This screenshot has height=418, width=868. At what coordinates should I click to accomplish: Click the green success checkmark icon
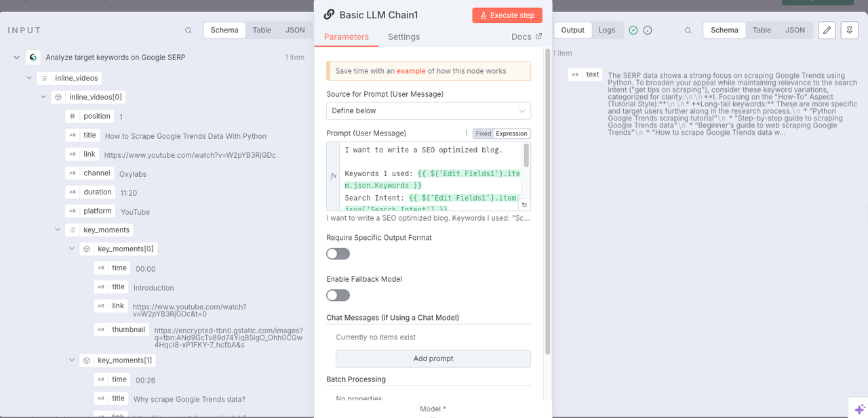633,30
